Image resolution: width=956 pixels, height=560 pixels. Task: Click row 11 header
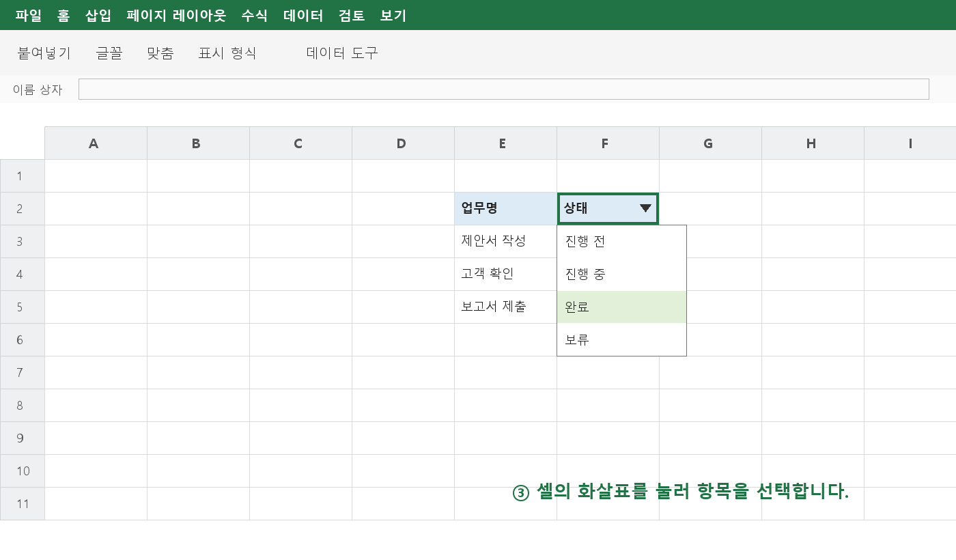pos(23,504)
